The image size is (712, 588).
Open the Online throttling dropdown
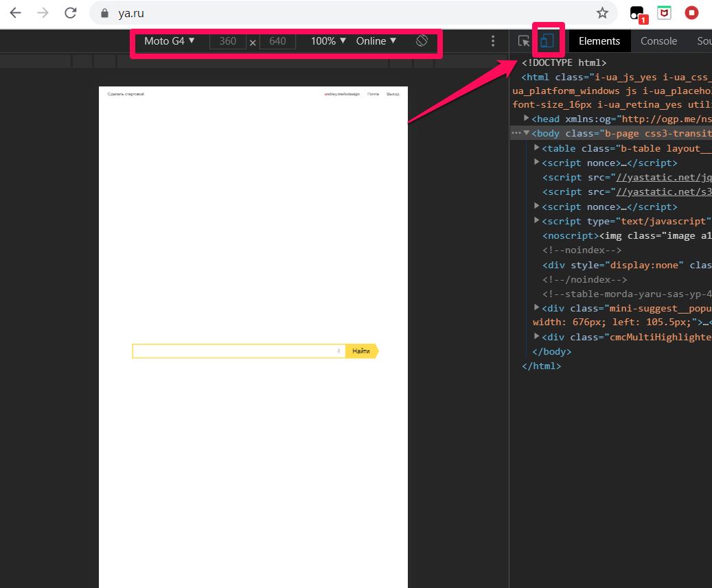pyautogui.click(x=376, y=41)
